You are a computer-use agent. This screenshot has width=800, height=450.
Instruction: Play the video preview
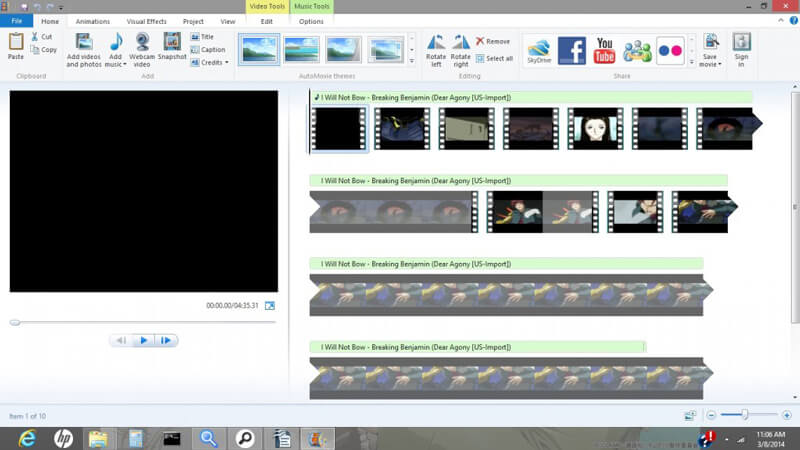(143, 341)
